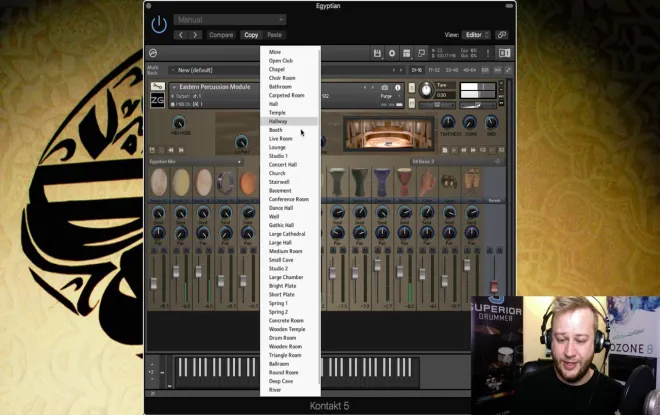
Task: Toggle the NI side panel icon
Action: click(x=504, y=53)
